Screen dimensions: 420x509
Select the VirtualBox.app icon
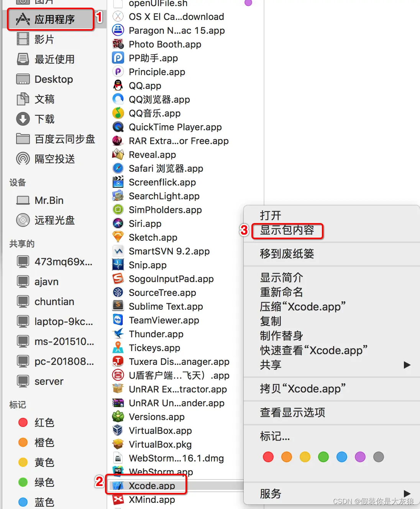[x=118, y=430]
